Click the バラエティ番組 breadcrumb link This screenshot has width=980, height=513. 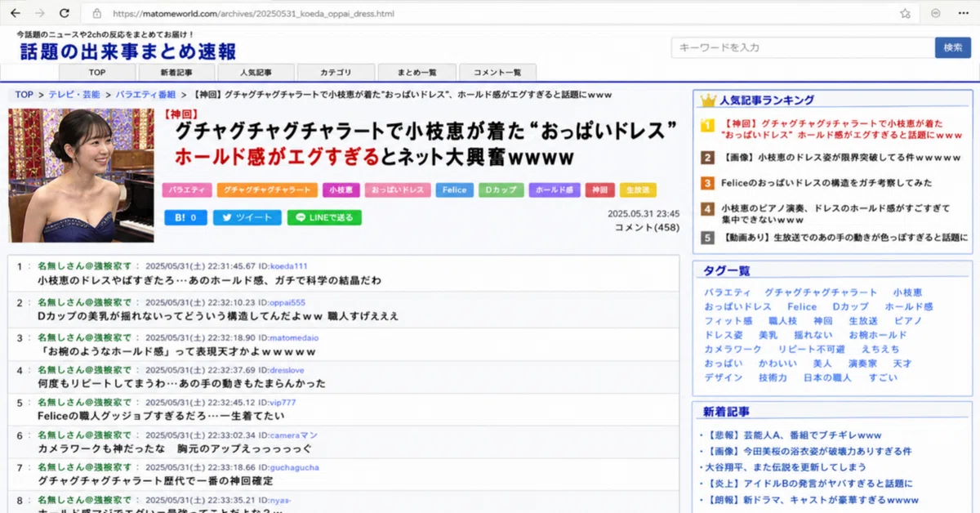pyautogui.click(x=145, y=96)
